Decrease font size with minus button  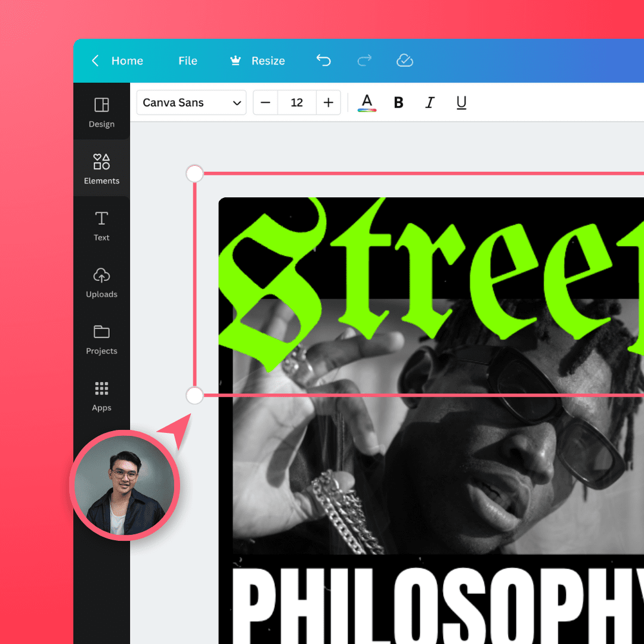(x=265, y=103)
